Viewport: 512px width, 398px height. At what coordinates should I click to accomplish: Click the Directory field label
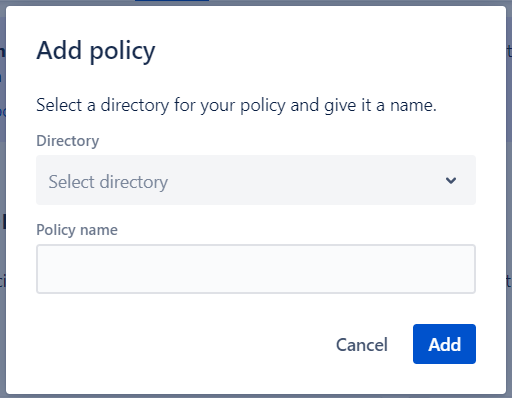(x=68, y=141)
